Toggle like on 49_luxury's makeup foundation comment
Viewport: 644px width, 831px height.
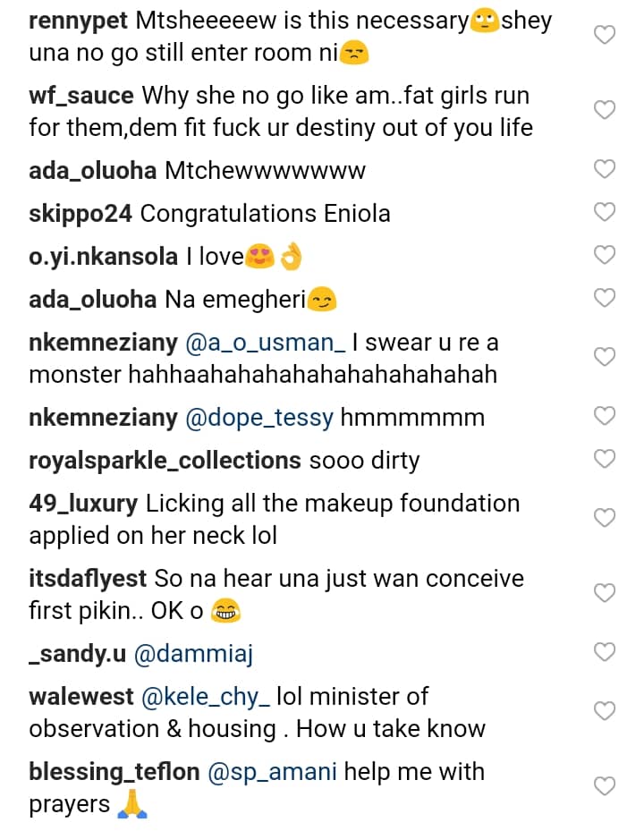pyautogui.click(x=606, y=518)
